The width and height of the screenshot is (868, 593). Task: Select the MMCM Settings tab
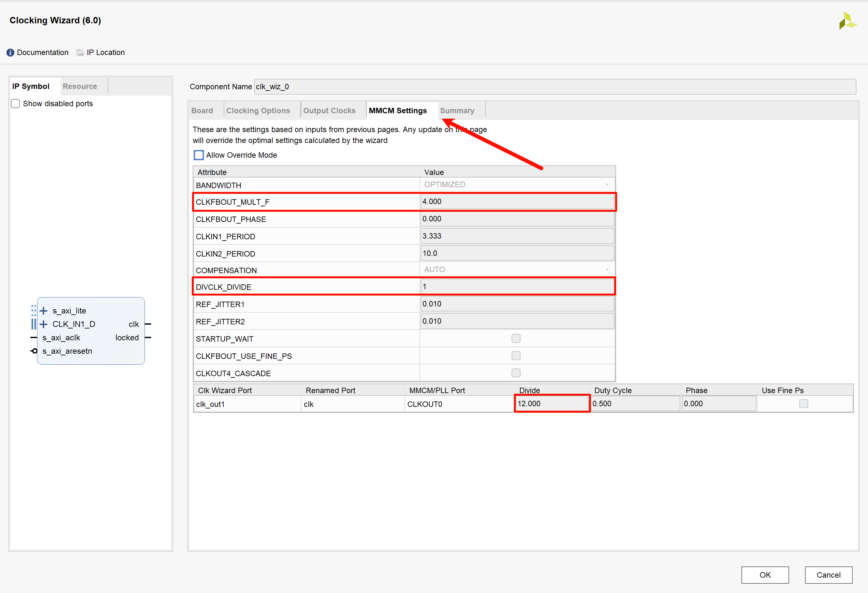(x=398, y=111)
